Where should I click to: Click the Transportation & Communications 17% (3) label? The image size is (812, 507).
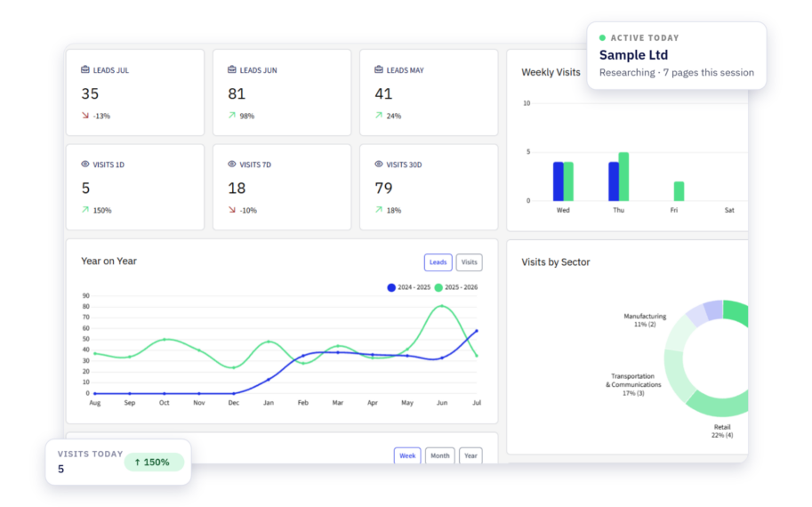[633, 385]
